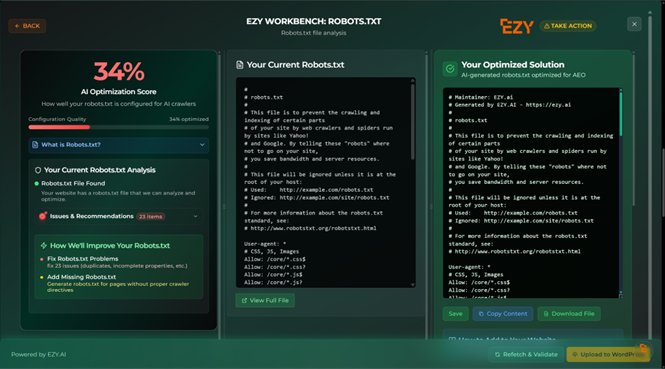Click the Configuration Quality progress bar
665x369 pixels.
tap(119, 127)
